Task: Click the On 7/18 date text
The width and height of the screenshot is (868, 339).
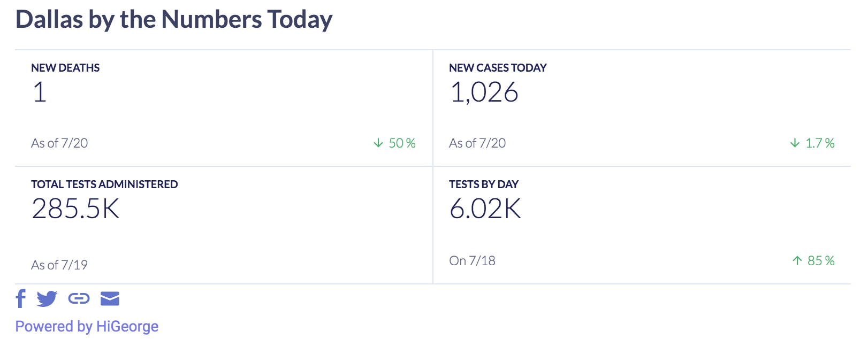Action: click(472, 260)
